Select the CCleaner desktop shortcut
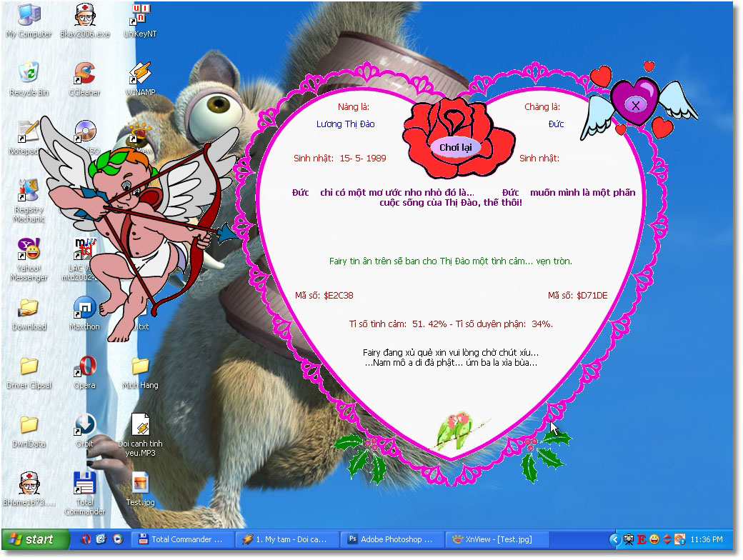This screenshot has width=743, height=560. click(x=85, y=79)
